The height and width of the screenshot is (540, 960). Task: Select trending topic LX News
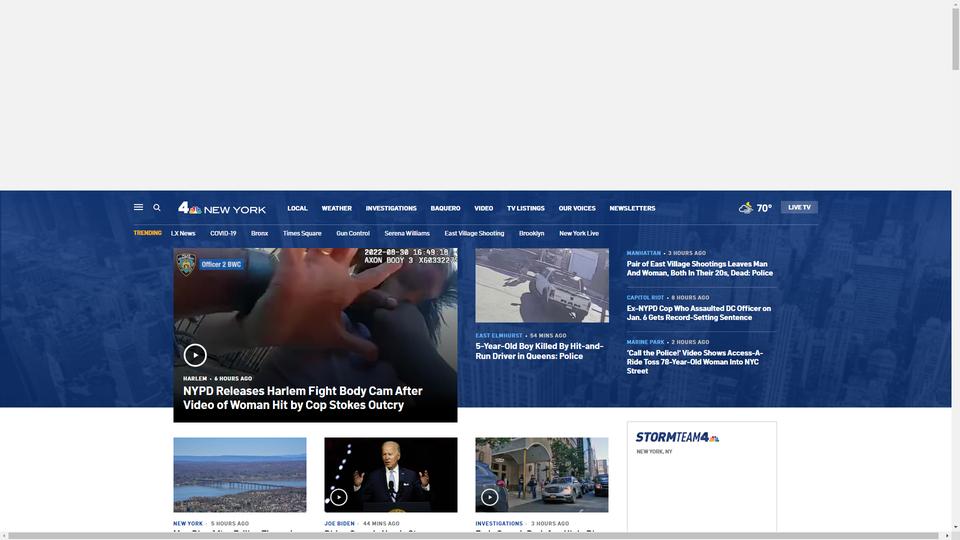(x=183, y=233)
